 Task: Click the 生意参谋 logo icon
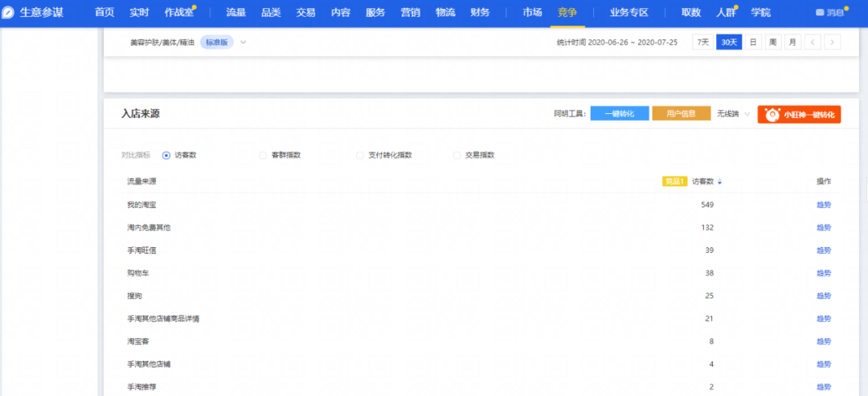tap(8, 13)
